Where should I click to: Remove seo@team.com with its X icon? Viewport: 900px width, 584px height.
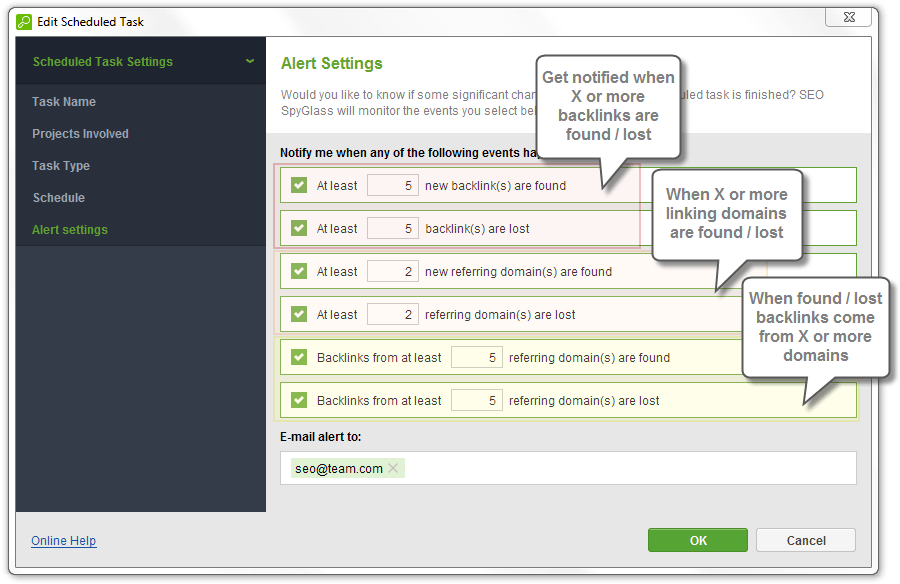coord(393,468)
